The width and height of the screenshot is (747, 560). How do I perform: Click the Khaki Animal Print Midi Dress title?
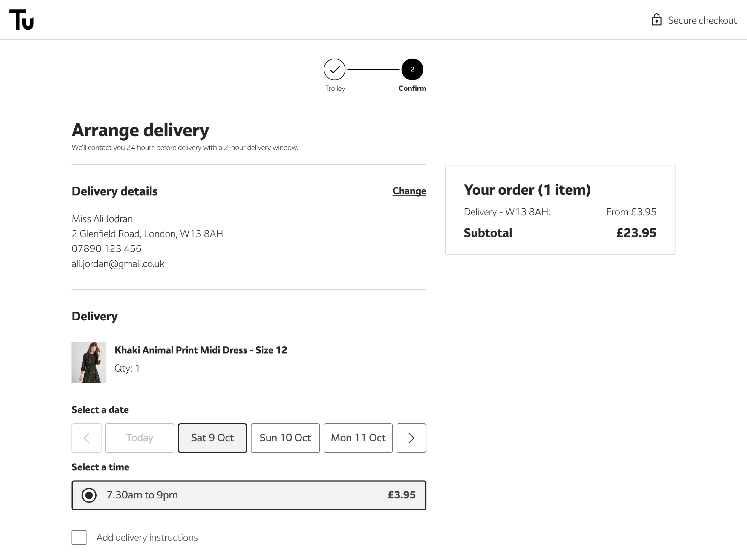click(201, 350)
